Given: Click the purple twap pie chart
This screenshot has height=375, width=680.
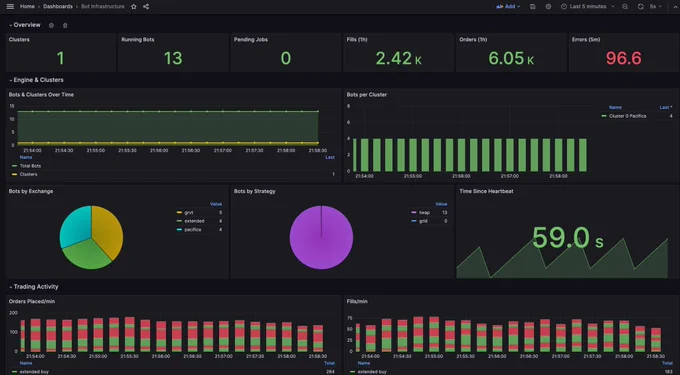Looking at the screenshot, I should click(x=321, y=238).
